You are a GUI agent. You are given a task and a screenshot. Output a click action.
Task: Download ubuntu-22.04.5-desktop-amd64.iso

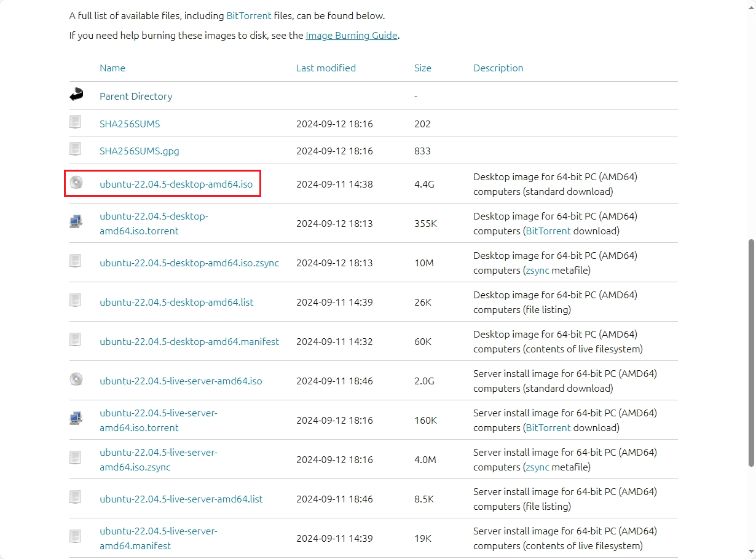click(176, 184)
